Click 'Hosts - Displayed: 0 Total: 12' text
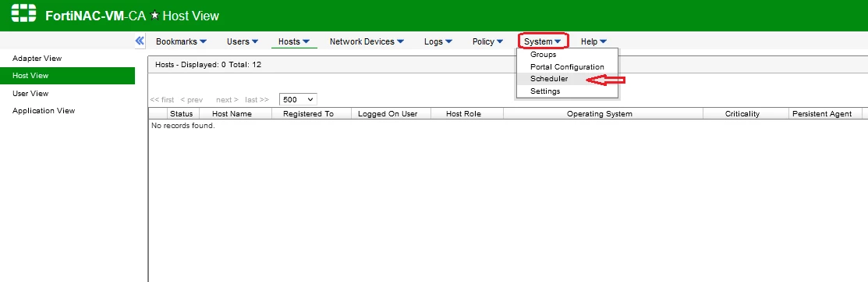 point(208,65)
